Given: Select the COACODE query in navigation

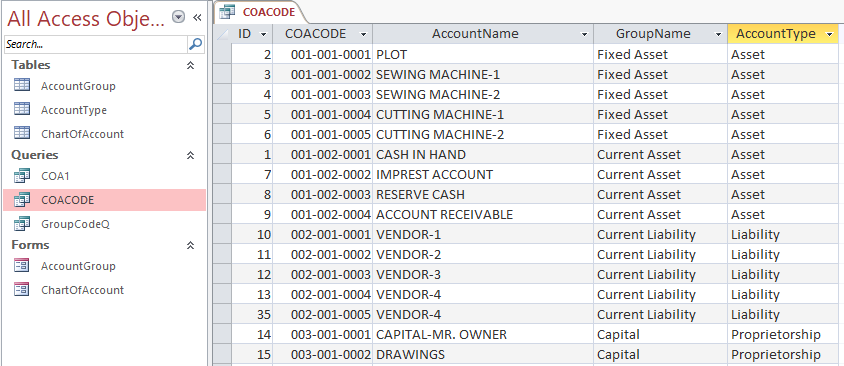Looking at the screenshot, I should 104,200.
